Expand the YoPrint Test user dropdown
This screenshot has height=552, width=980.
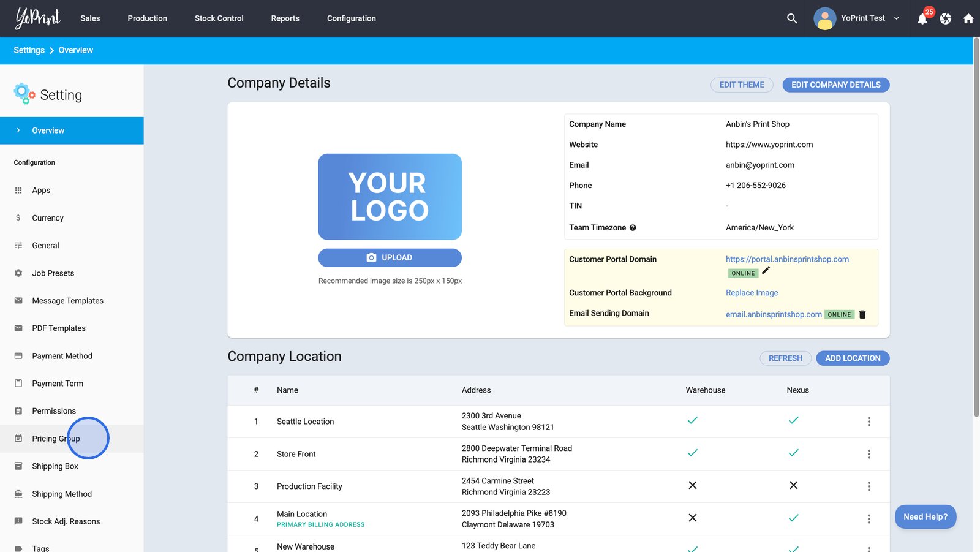[x=896, y=18]
